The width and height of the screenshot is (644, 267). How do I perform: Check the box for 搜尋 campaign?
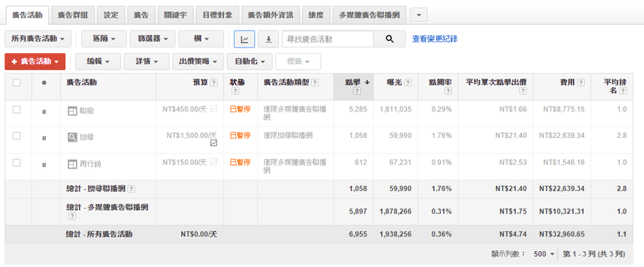coord(16,136)
